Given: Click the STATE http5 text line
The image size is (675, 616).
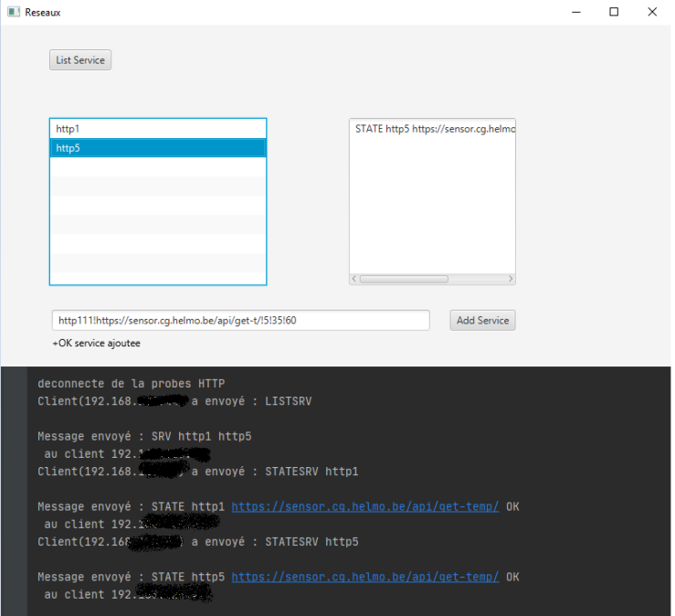Looking at the screenshot, I should [435, 129].
